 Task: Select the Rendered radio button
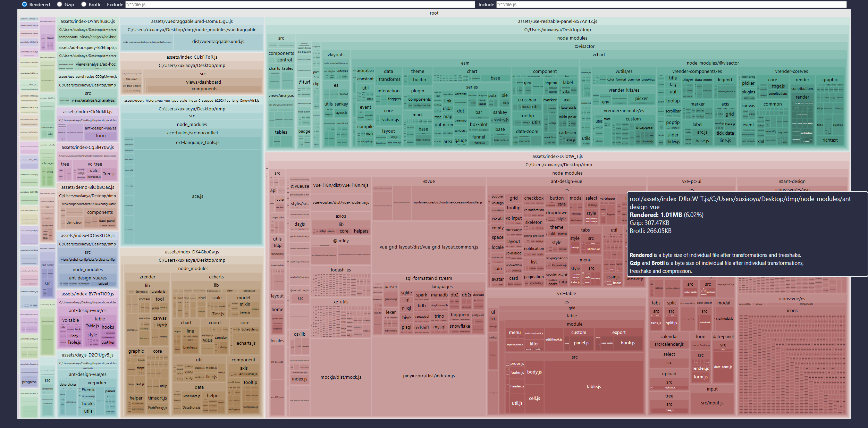[24, 5]
